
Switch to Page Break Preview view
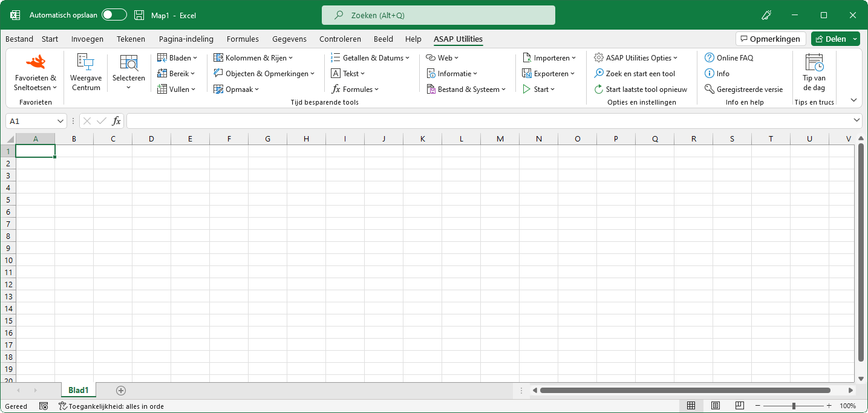[x=739, y=406]
